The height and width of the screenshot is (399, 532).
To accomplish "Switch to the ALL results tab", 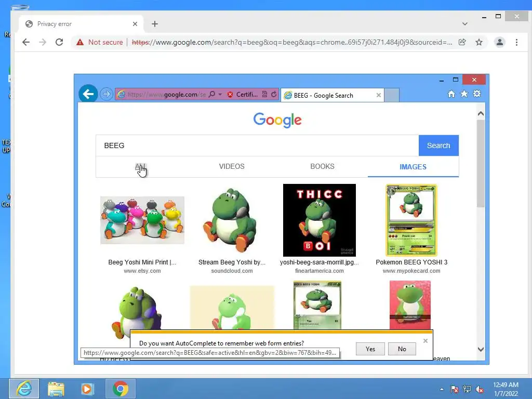I will pos(140,167).
